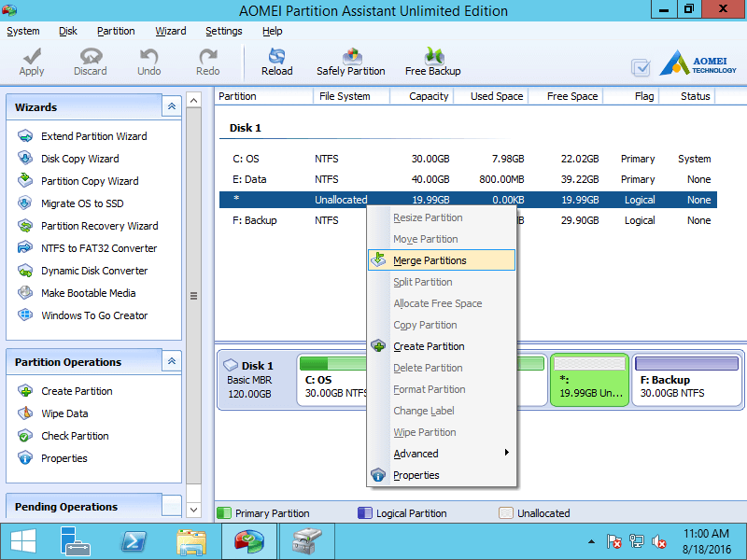747x560 pixels.
Task: Choose Merge Partitions from context menu
Action: coord(430,260)
